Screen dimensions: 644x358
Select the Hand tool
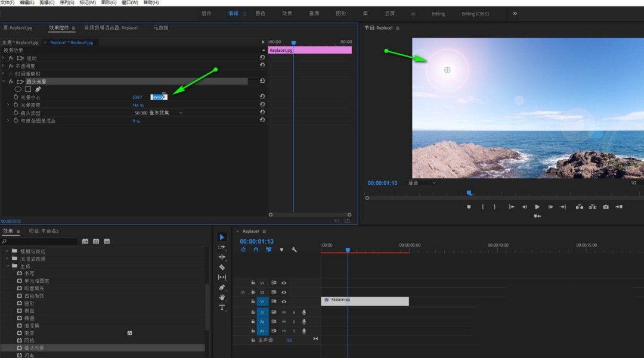click(222, 297)
